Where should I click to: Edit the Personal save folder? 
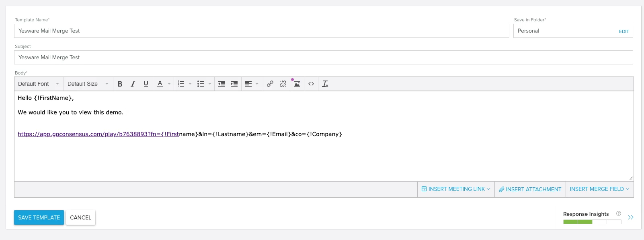(x=624, y=31)
